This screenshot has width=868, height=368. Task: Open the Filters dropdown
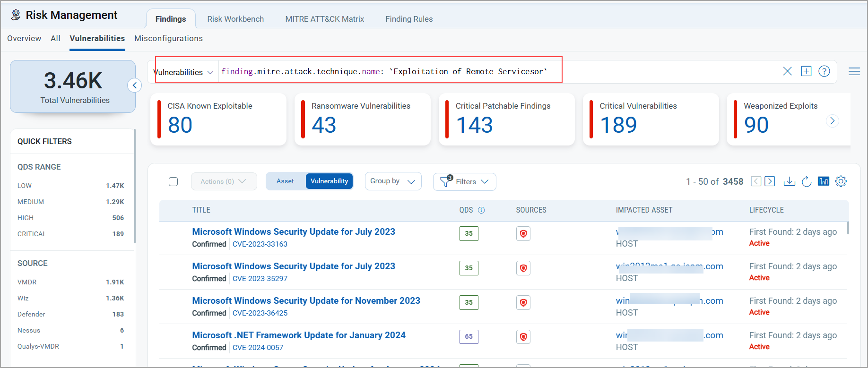tap(464, 182)
